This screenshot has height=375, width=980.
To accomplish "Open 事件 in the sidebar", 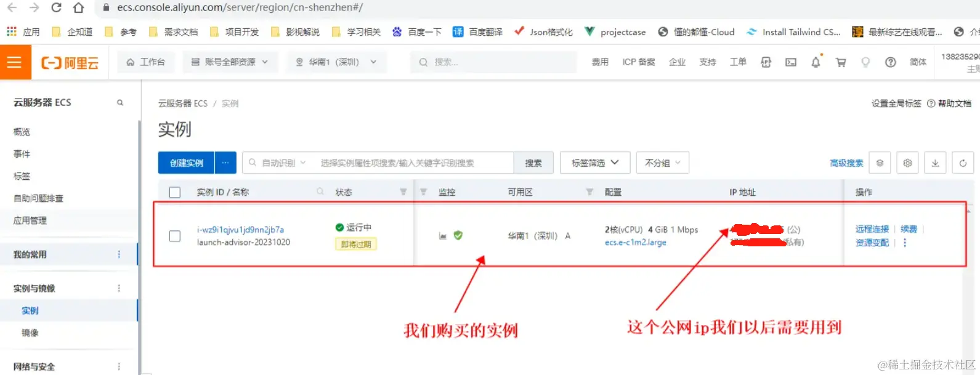I will pos(22,154).
